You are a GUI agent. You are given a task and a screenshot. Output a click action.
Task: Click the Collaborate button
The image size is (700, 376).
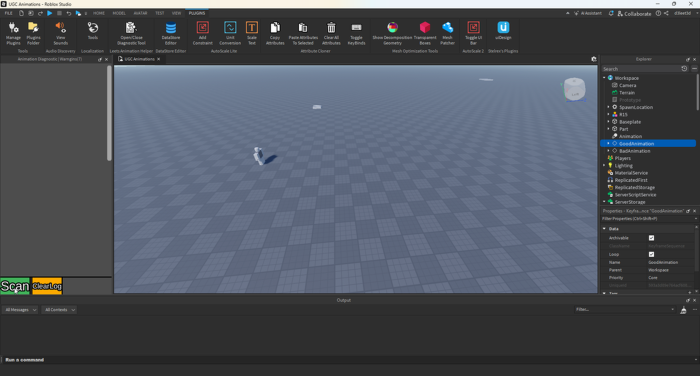click(x=634, y=13)
